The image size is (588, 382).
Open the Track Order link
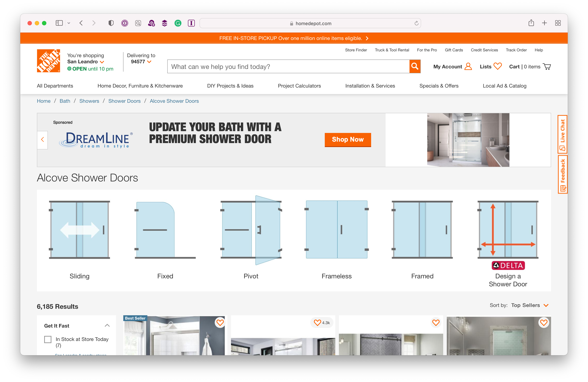click(x=516, y=50)
